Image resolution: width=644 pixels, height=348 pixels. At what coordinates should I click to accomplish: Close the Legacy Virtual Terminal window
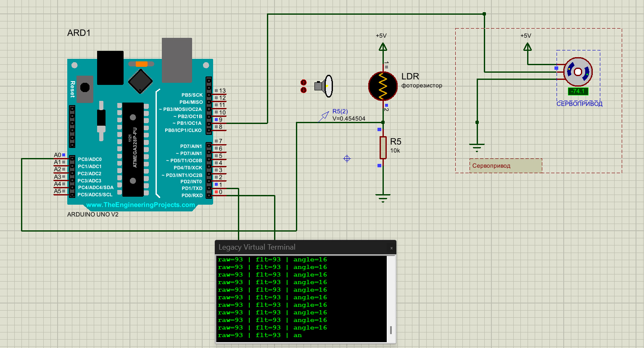(391, 248)
